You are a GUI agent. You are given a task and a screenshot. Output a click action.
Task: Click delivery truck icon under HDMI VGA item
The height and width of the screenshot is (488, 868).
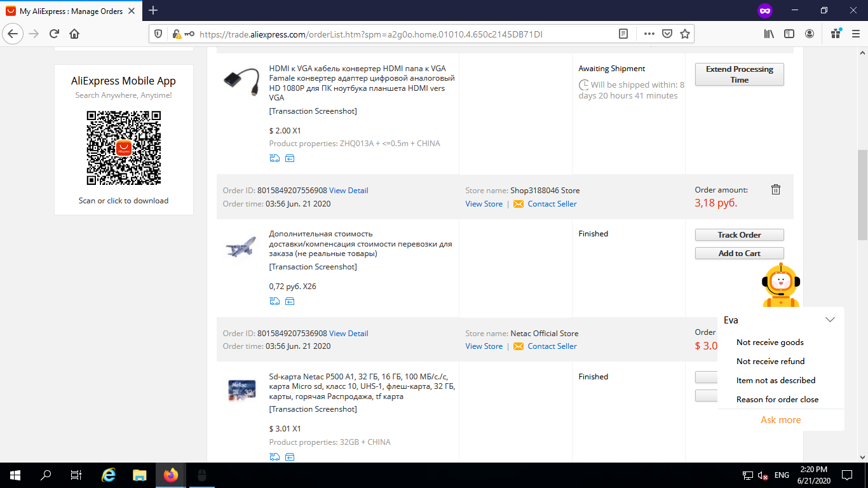[275, 159]
